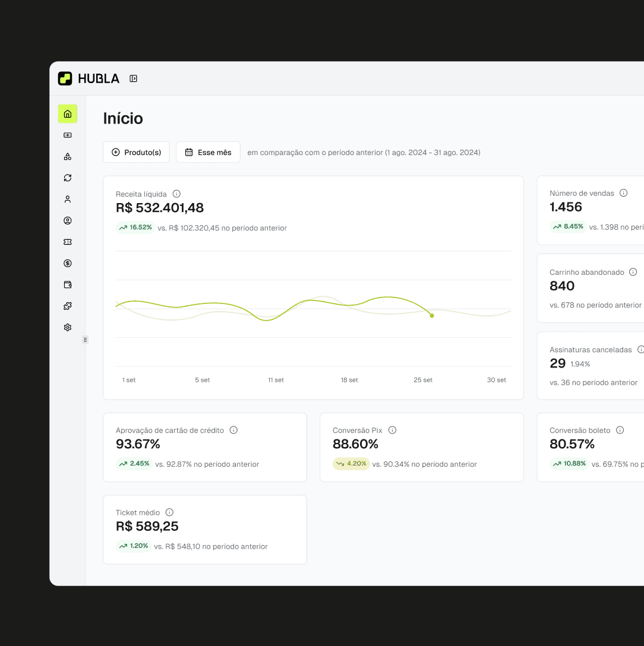This screenshot has width=644, height=646.
Task: Click 'vs. 90.34% no período anterior' text
Action: pyautogui.click(x=424, y=464)
